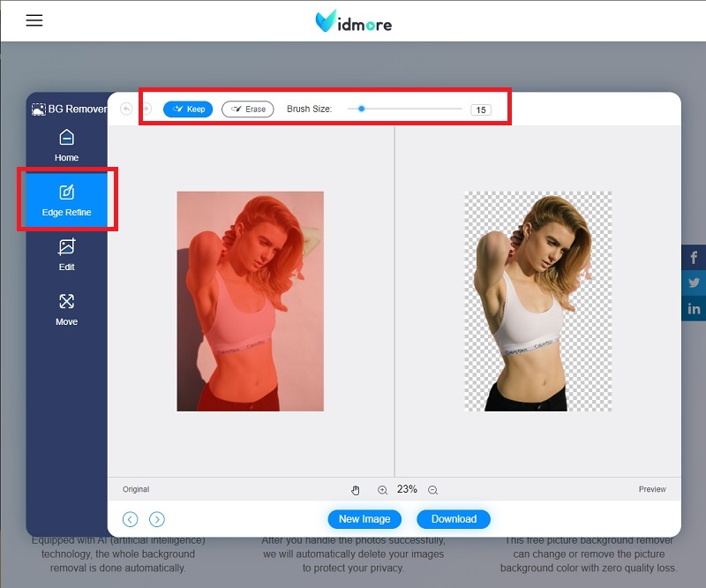This screenshot has height=588, width=706.
Task: Open the Edit panel
Action: 67,256
